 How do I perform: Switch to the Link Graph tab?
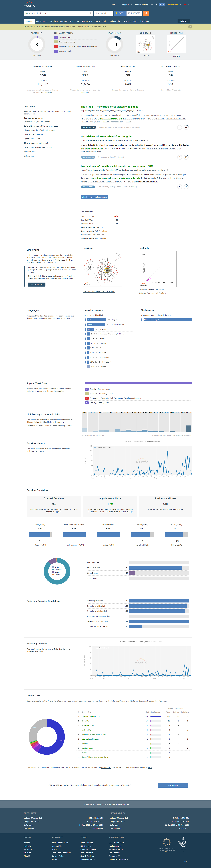(144, 21)
